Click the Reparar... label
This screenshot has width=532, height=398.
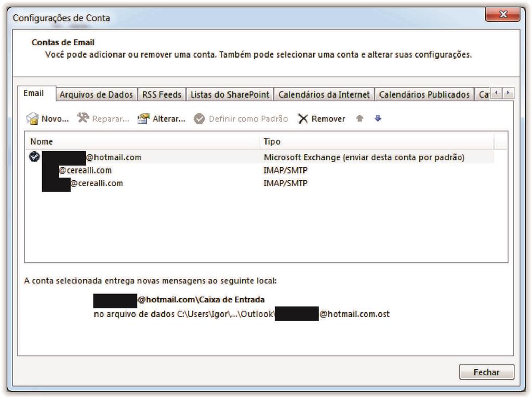[111, 119]
